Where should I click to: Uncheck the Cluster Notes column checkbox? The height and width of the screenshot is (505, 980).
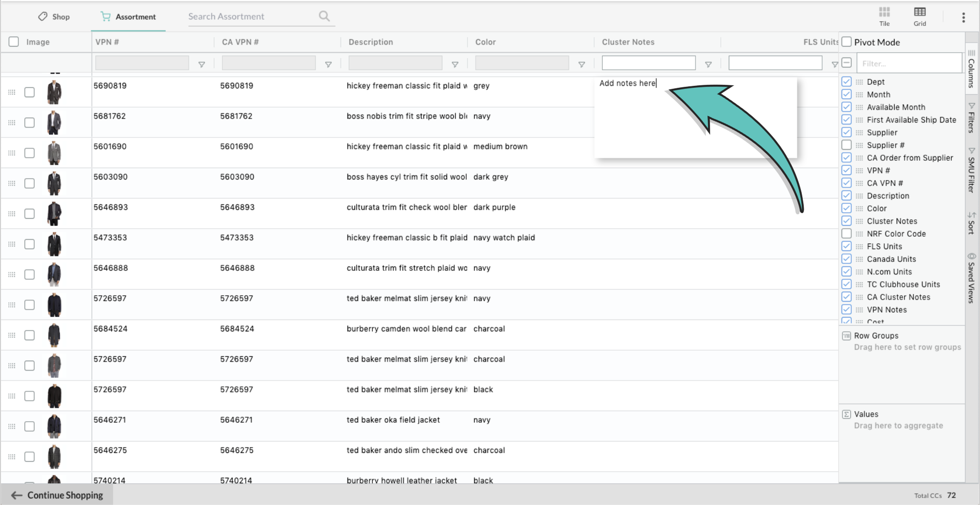(x=846, y=221)
